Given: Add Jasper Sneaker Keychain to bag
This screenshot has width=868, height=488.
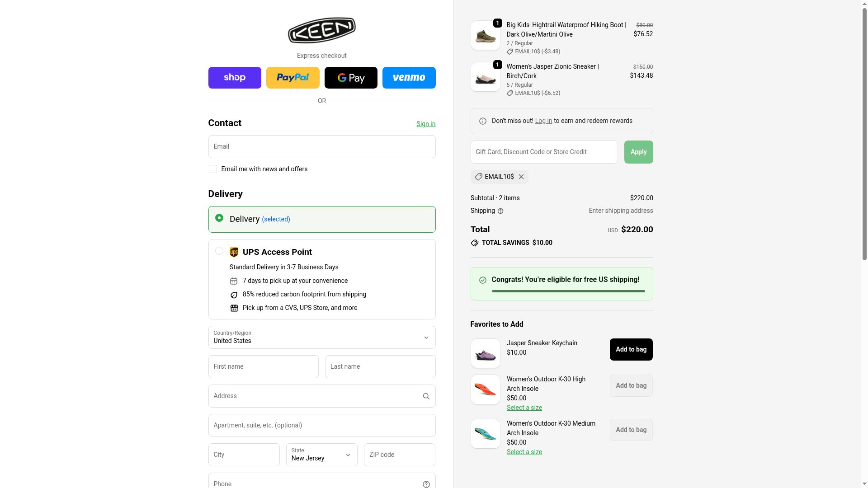Looking at the screenshot, I should tap(631, 349).
